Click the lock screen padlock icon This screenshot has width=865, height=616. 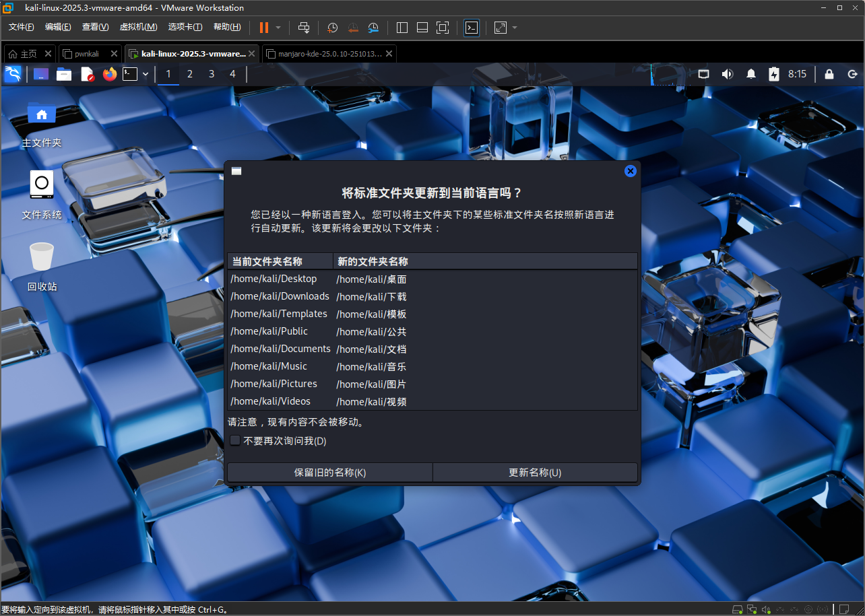[829, 74]
